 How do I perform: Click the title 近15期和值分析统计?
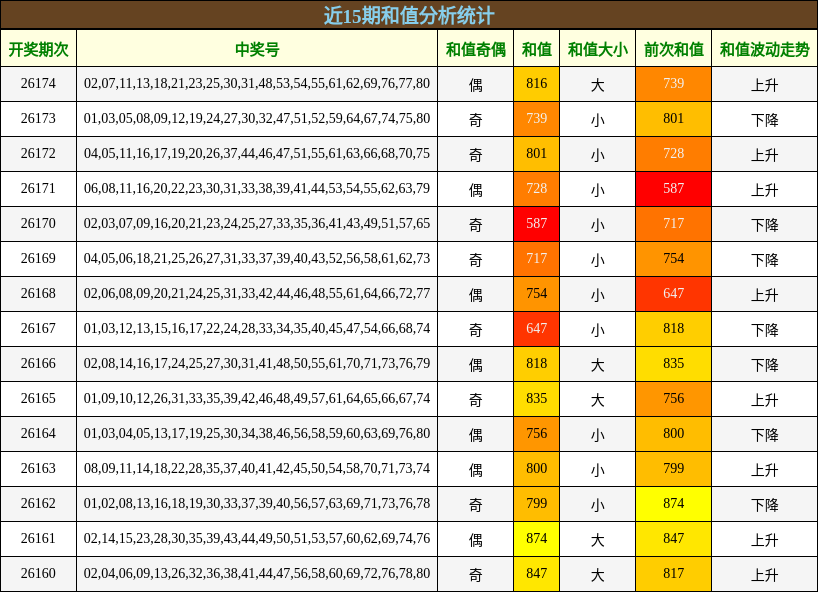click(408, 15)
